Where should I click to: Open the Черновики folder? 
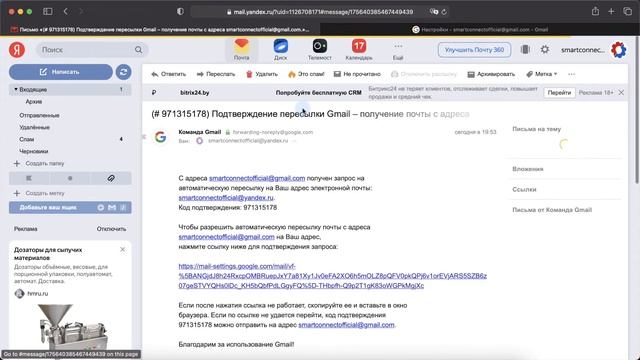pos(34,151)
